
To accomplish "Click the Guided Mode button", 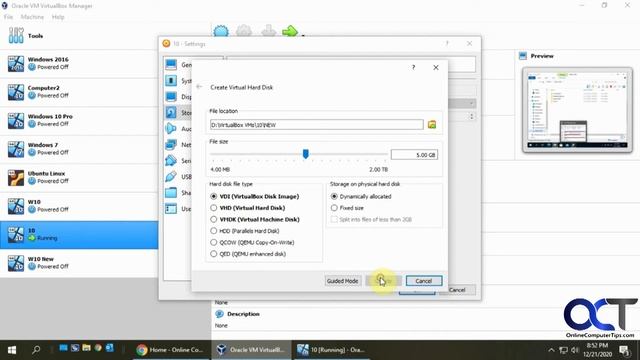I will [x=342, y=281].
